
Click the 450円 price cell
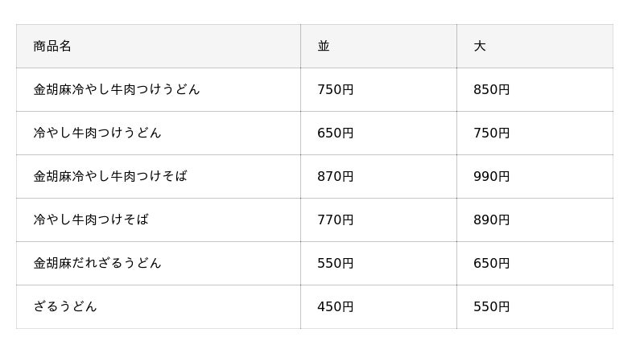(x=336, y=306)
